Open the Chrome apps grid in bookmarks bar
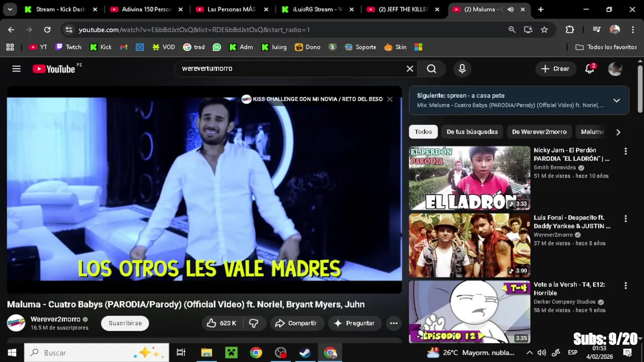644x362 pixels. [10, 47]
